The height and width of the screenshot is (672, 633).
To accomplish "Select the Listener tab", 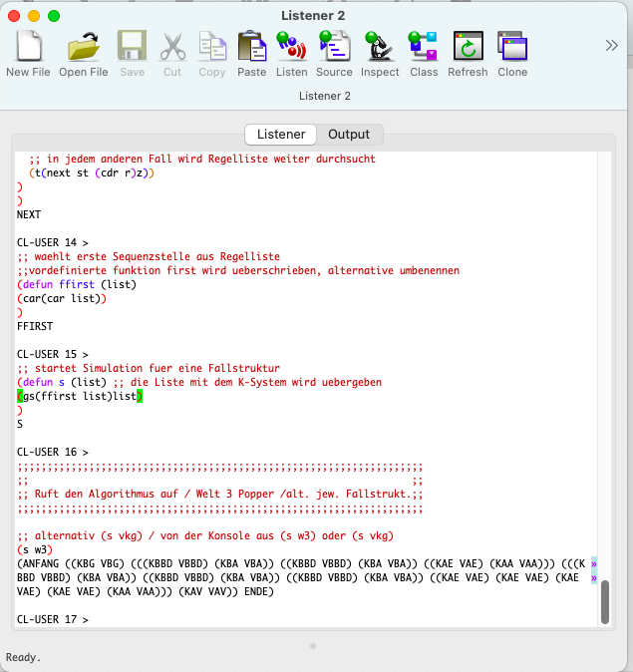I will pyautogui.click(x=281, y=135).
